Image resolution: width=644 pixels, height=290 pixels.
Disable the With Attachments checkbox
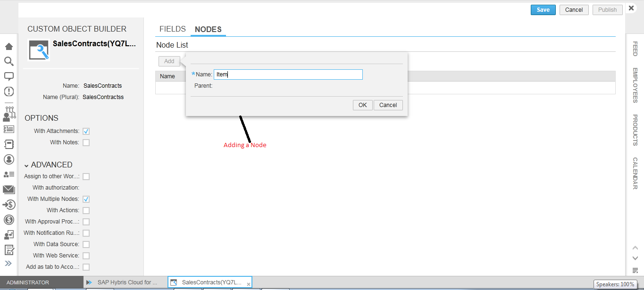[86, 131]
